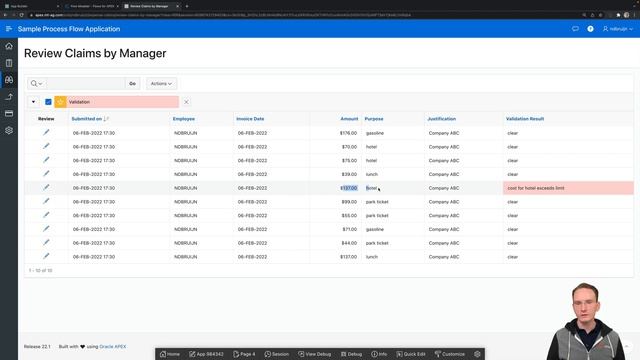The height and width of the screenshot is (360, 640).
Task: Remove the Validation highlight with the X
Action: tap(186, 102)
